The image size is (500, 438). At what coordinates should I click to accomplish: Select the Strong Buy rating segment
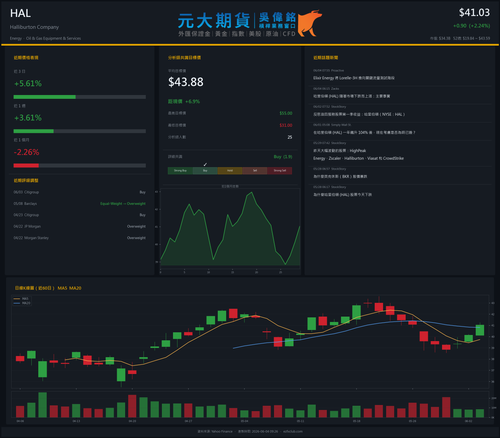pos(180,171)
